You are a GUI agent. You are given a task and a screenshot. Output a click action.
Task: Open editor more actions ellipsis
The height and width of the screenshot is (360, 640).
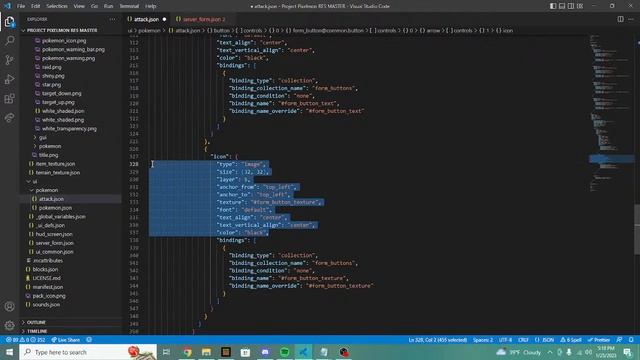coord(631,19)
